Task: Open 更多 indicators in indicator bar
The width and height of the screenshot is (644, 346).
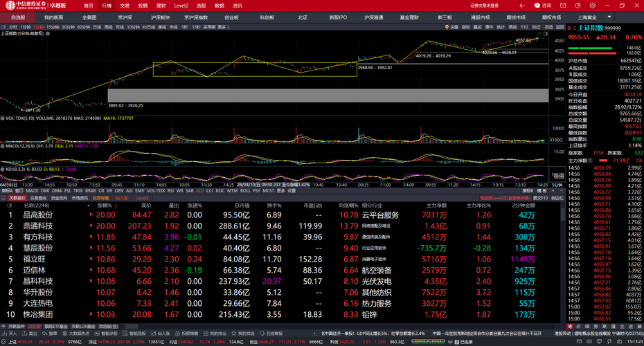Action: [x=281, y=191]
